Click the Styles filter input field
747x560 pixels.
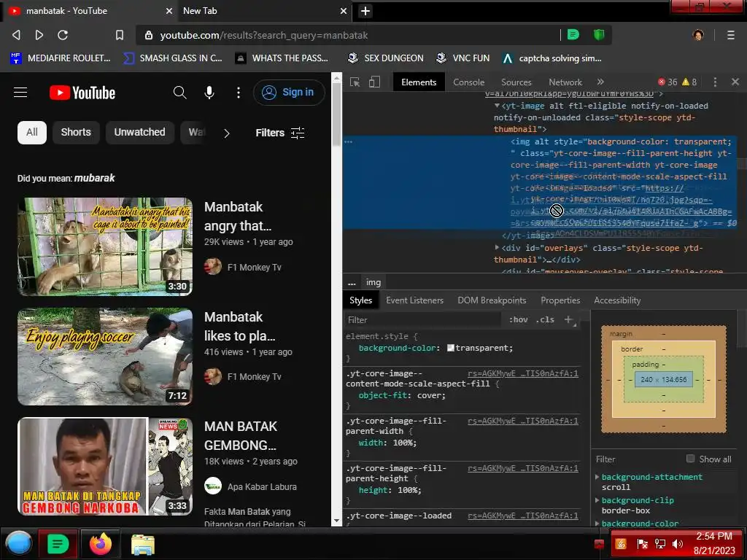click(422, 320)
